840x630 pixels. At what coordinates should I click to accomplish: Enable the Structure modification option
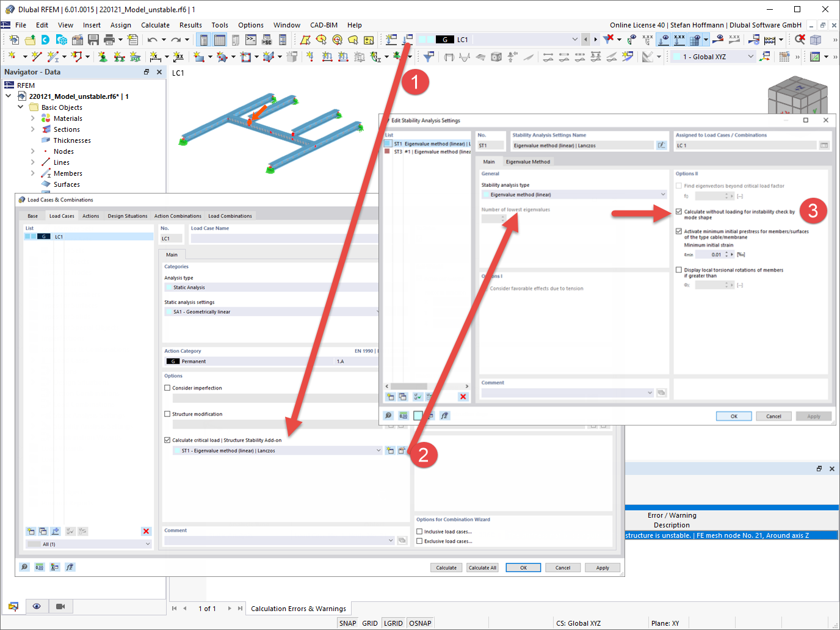(167, 414)
